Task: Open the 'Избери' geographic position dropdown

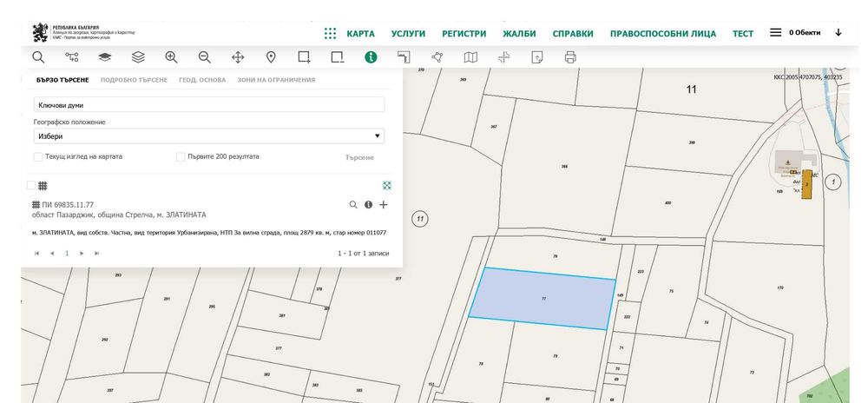Action: [x=208, y=136]
